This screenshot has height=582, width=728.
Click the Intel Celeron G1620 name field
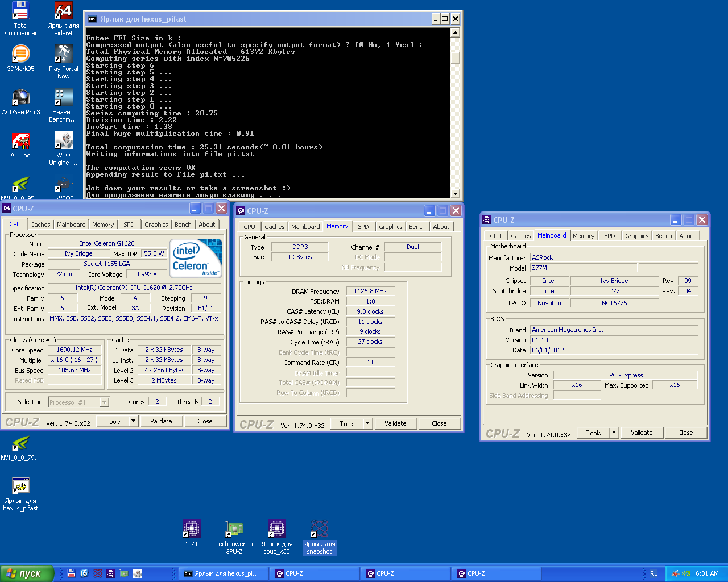tap(107, 243)
